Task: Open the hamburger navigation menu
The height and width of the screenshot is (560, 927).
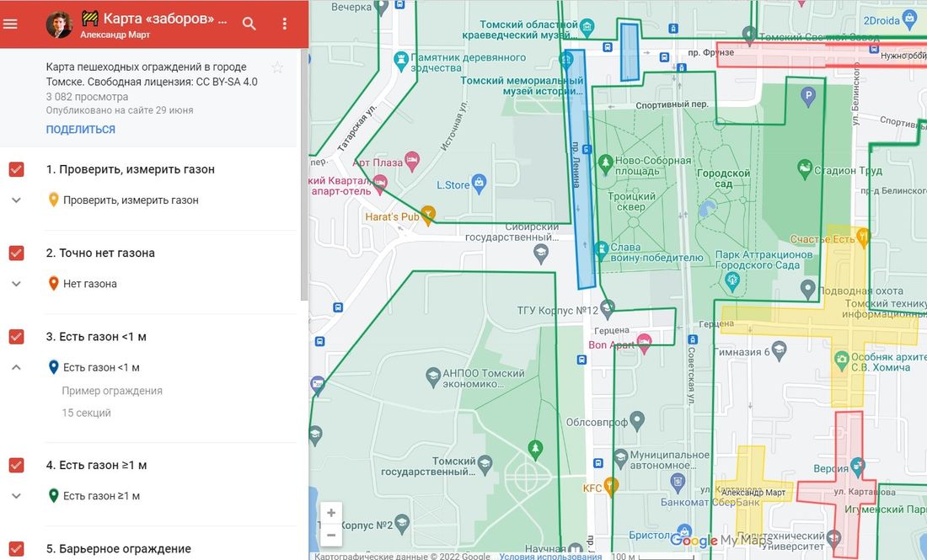Action: (x=10, y=24)
